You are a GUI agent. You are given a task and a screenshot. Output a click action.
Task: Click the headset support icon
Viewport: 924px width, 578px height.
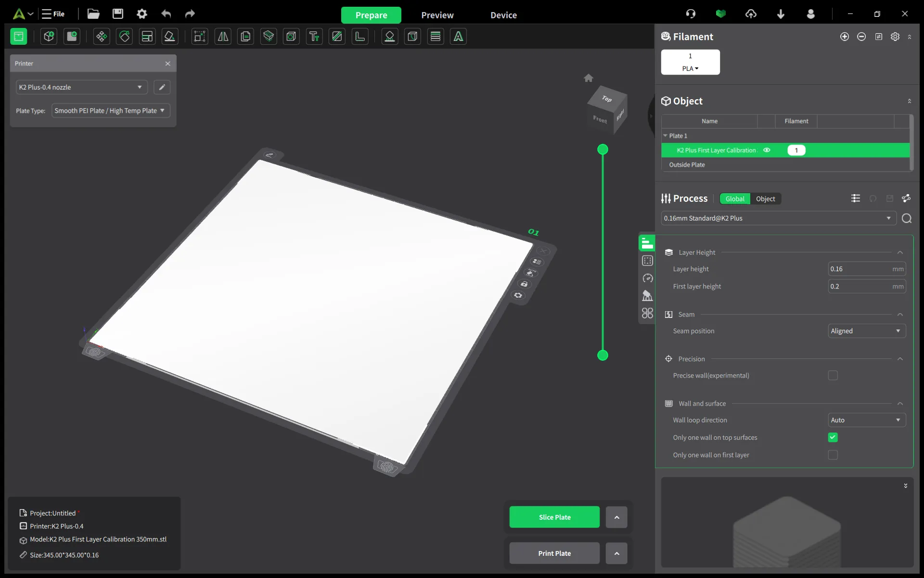pyautogui.click(x=691, y=14)
